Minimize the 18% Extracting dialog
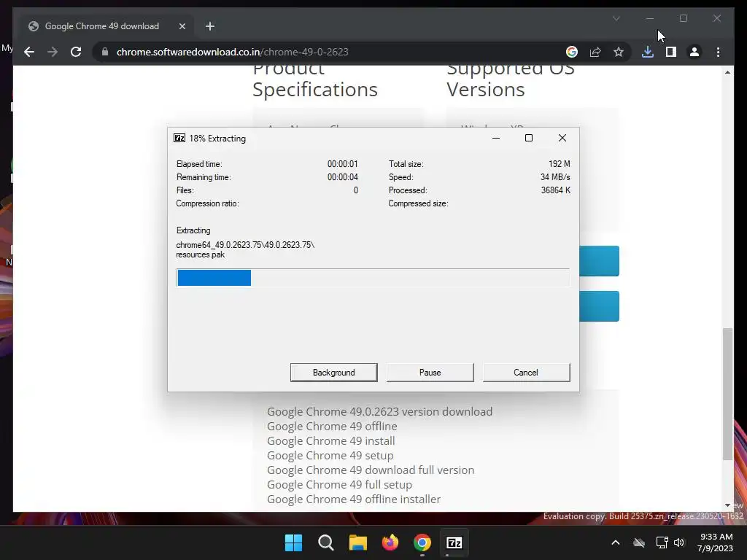The width and height of the screenshot is (747, 560). tap(496, 138)
